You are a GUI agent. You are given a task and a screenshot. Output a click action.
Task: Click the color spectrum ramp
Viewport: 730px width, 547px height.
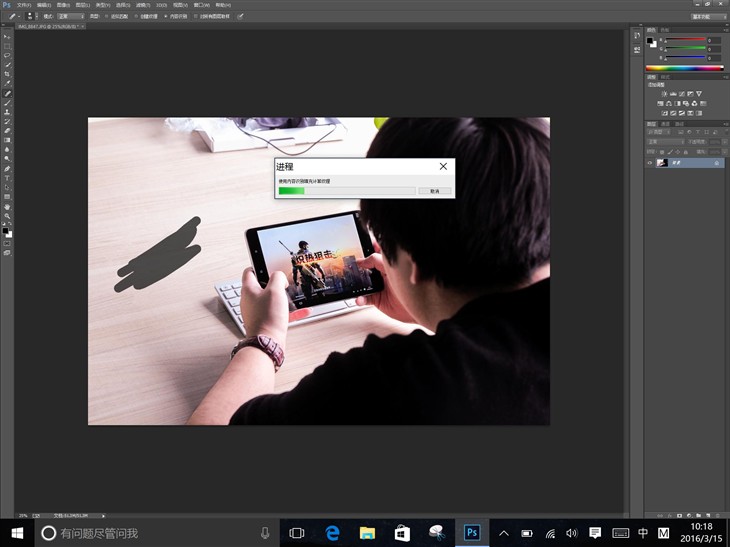(x=684, y=67)
